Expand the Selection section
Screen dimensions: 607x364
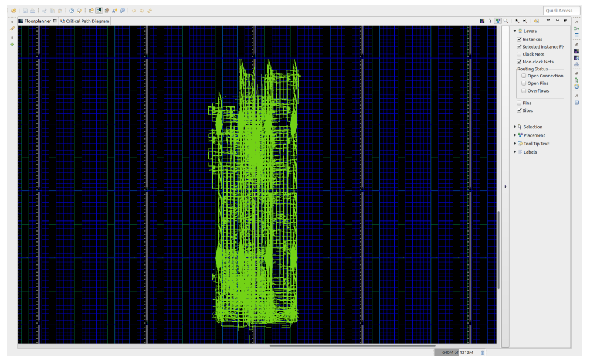pyautogui.click(x=515, y=127)
